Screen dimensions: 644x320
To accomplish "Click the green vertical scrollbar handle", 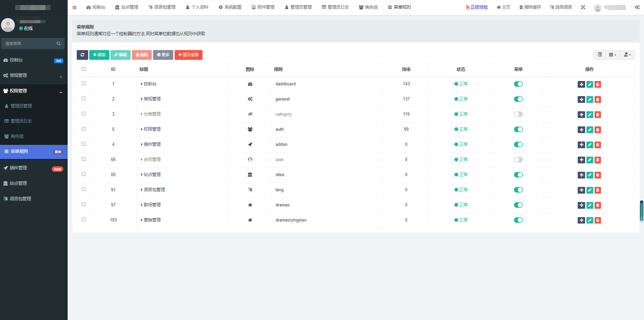I will [x=641, y=211].
